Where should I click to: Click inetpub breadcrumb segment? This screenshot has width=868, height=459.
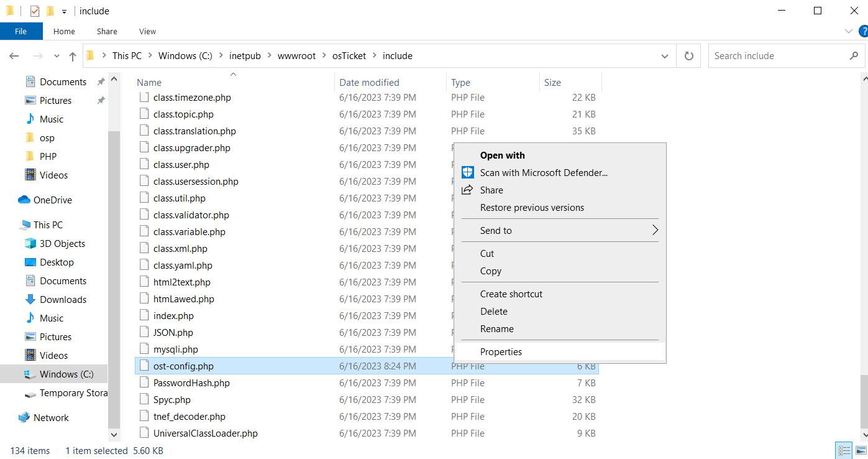click(x=245, y=56)
